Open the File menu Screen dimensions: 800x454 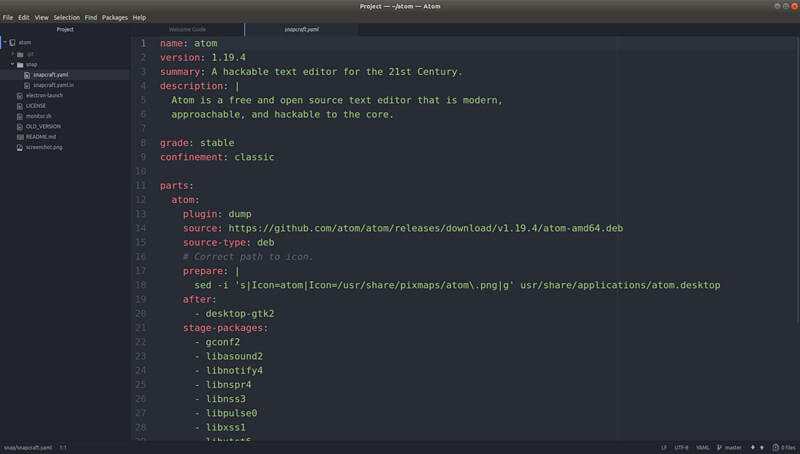click(8, 17)
